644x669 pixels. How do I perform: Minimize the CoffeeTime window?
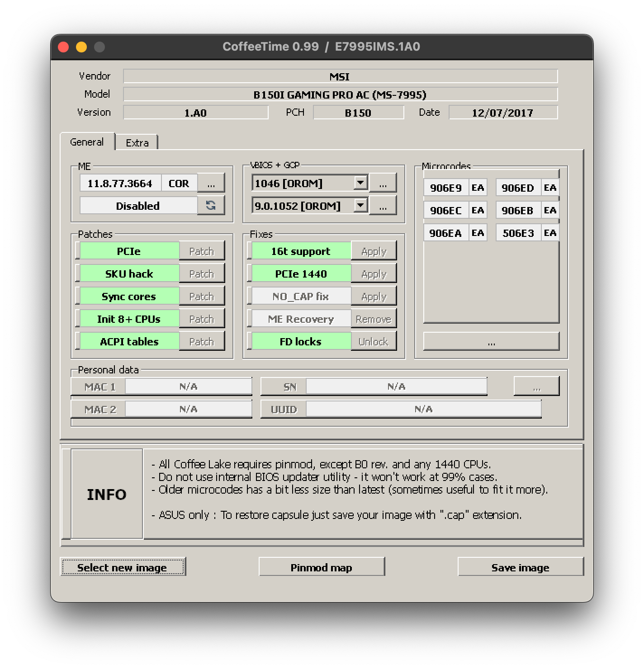pyautogui.click(x=81, y=47)
